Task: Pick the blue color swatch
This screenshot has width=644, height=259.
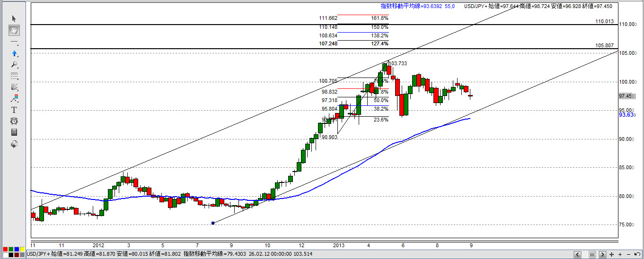Action: (x=17, y=249)
